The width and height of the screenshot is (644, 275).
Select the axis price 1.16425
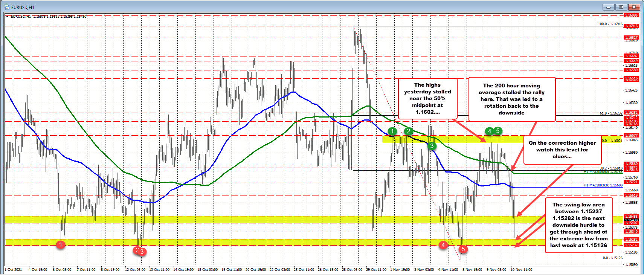pyautogui.click(x=631, y=90)
